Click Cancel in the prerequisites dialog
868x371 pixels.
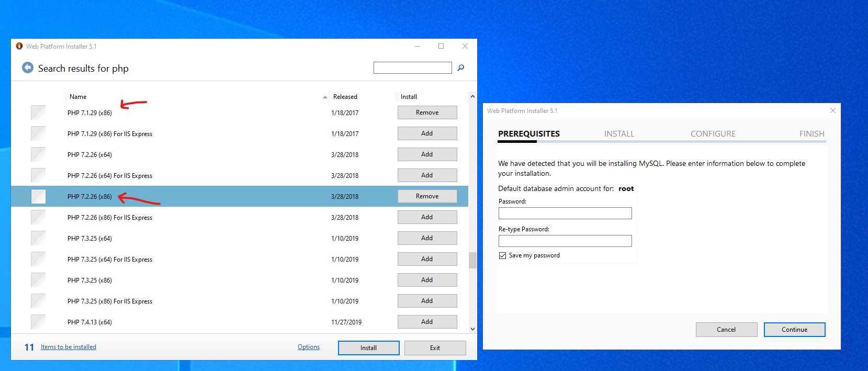pyautogui.click(x=726, y=330)
